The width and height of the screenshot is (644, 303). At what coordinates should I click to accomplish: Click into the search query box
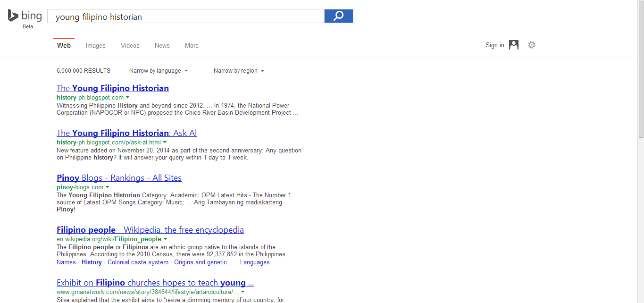click(x=186, y=16)
